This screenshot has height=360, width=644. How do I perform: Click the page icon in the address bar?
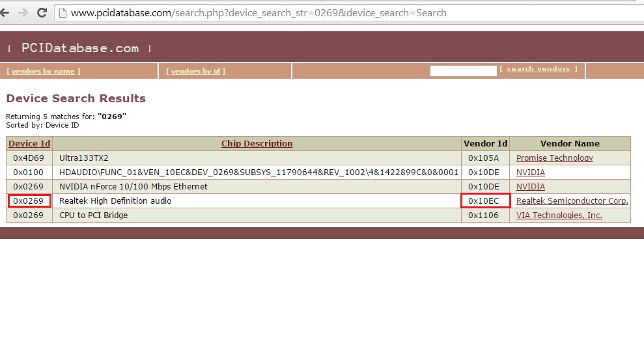pyautogui.click(x=63, y=13)
